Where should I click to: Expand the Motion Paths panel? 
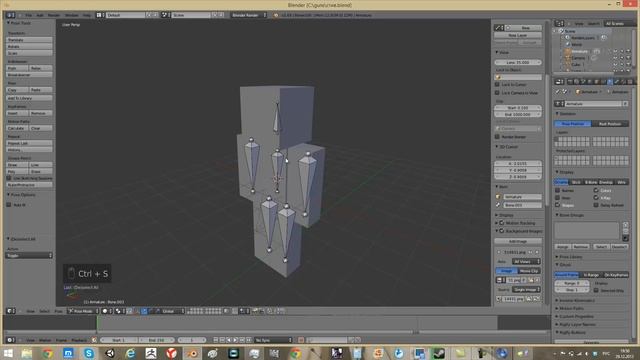[x=557, y=309]
